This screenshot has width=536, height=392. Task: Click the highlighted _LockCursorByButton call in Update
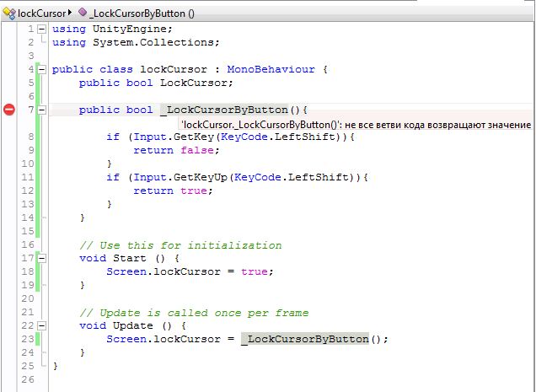click(x=304, y=339)
